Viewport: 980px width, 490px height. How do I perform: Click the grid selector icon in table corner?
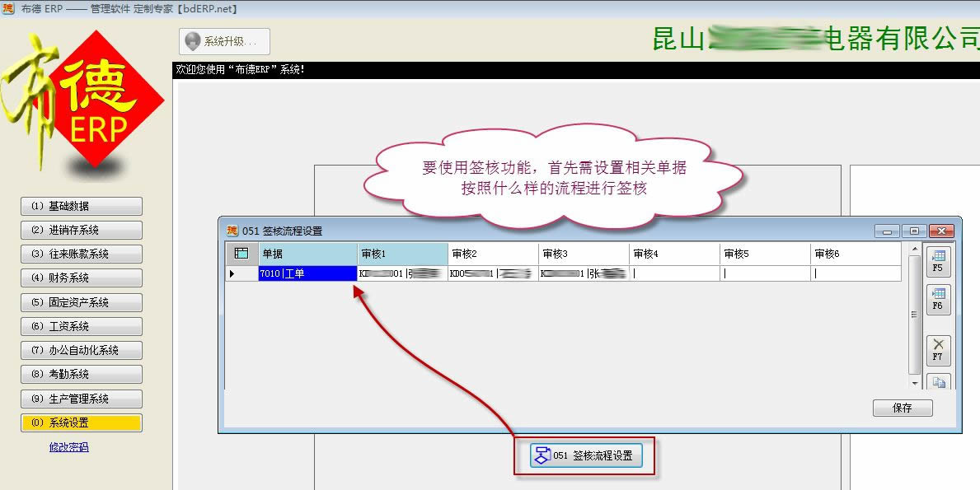[x=241, y=254]
